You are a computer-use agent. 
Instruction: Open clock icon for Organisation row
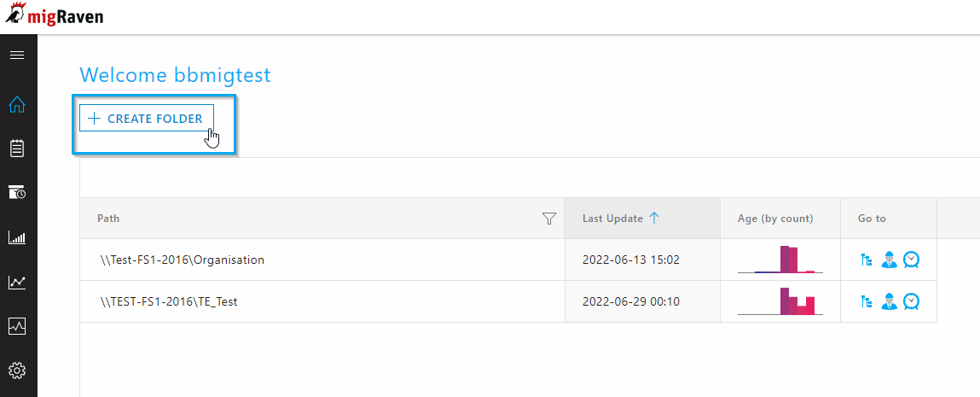pyautogui.click(x=912, y=260)
